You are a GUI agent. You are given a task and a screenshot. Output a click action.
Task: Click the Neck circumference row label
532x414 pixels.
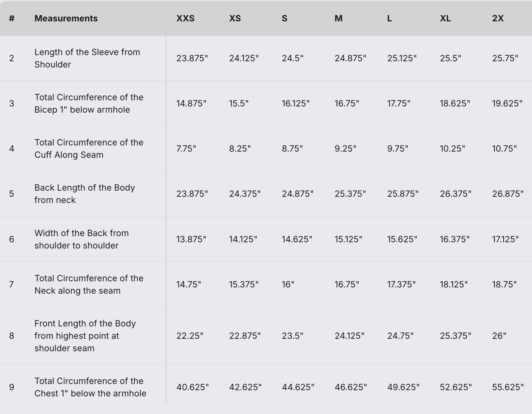point(89,284)
